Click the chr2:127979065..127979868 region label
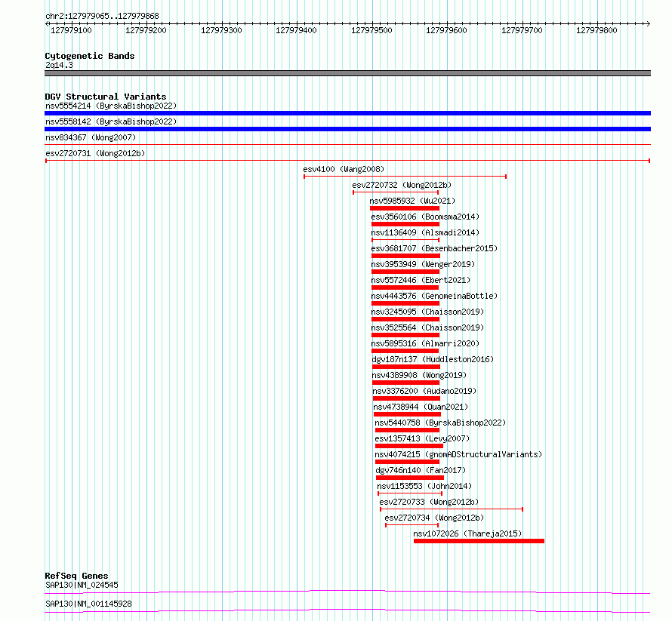This screenshot has width=672, height=621. [102, 16]
